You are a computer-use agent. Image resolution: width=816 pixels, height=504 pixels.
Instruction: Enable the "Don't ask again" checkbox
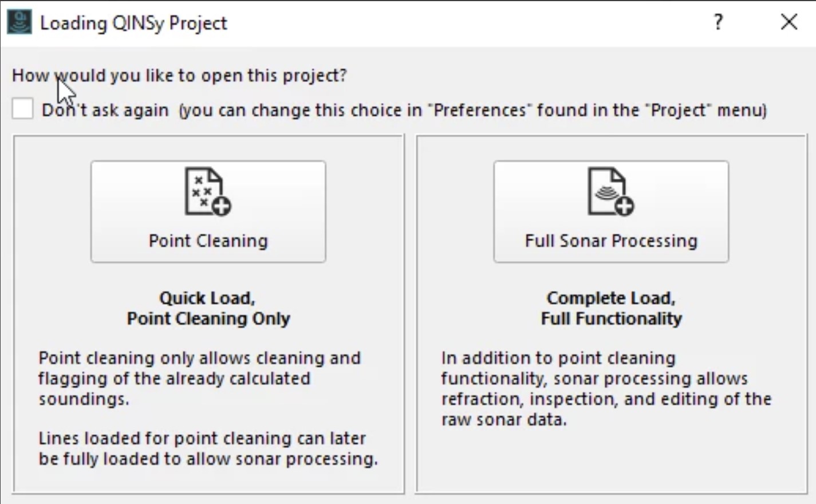23,109
